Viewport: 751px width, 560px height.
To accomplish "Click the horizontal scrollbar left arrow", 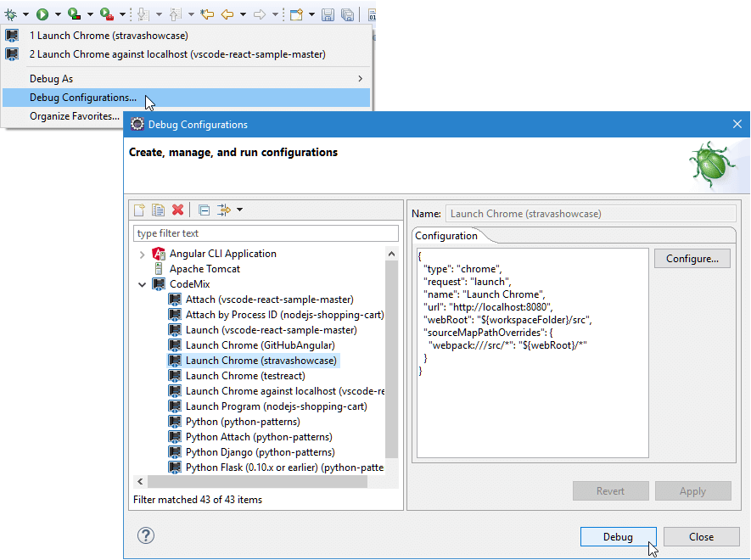I will click(140, 481).
